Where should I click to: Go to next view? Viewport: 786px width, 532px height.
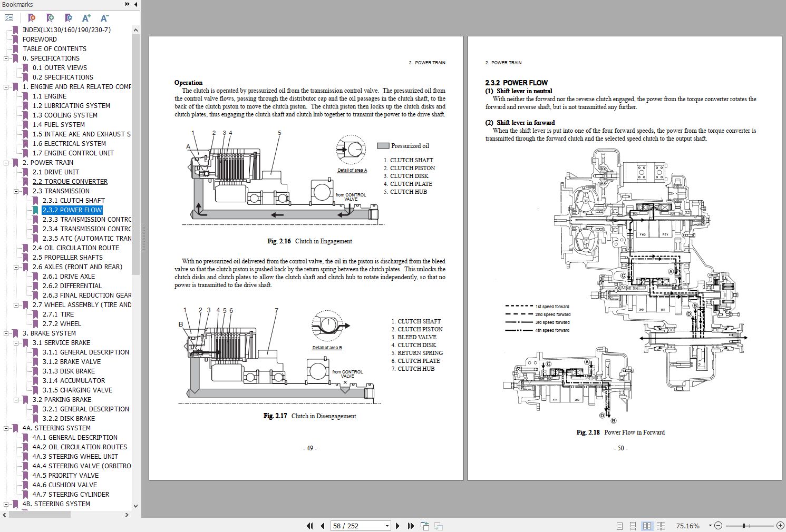click(x=438, y=526)
